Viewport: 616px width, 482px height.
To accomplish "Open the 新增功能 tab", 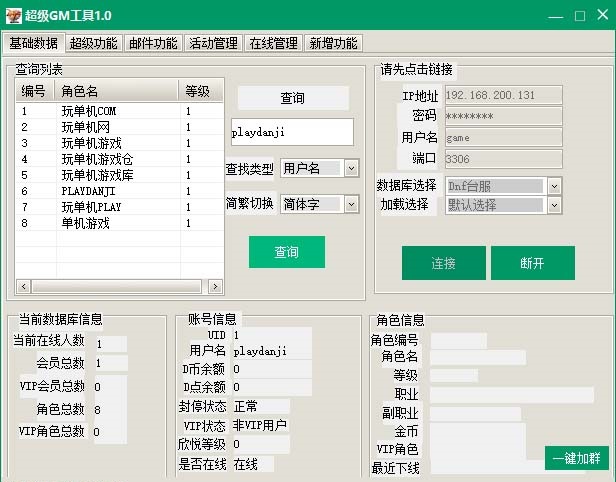I will pyautogui.click(x=334, y=43).
